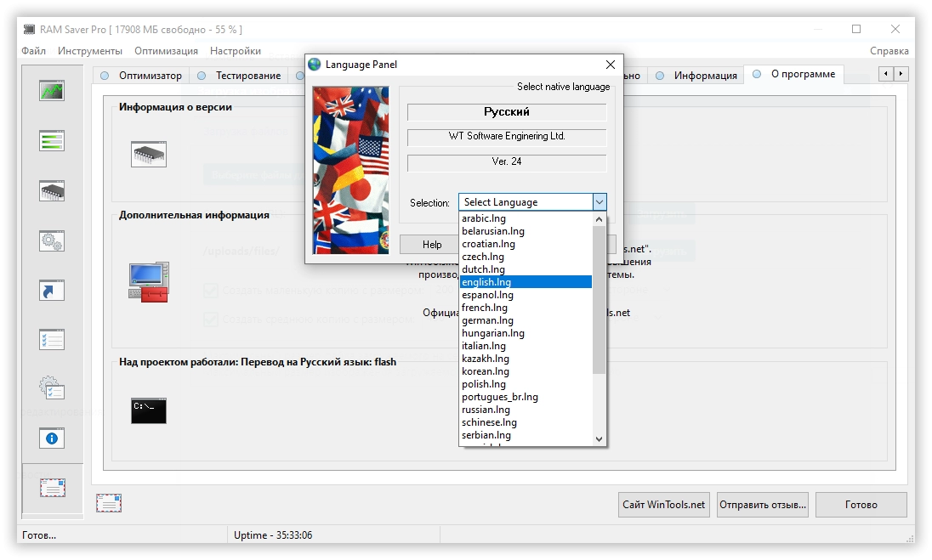Screen dimensions: 932x560
Task: Choose portugues_br.lng language file
Action: [526, 398]
